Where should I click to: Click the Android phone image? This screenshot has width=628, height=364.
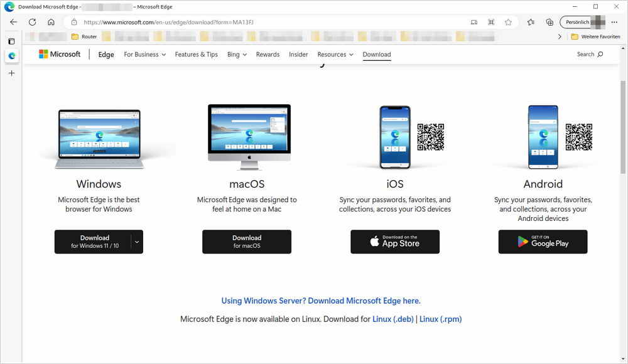pos(543,137)
